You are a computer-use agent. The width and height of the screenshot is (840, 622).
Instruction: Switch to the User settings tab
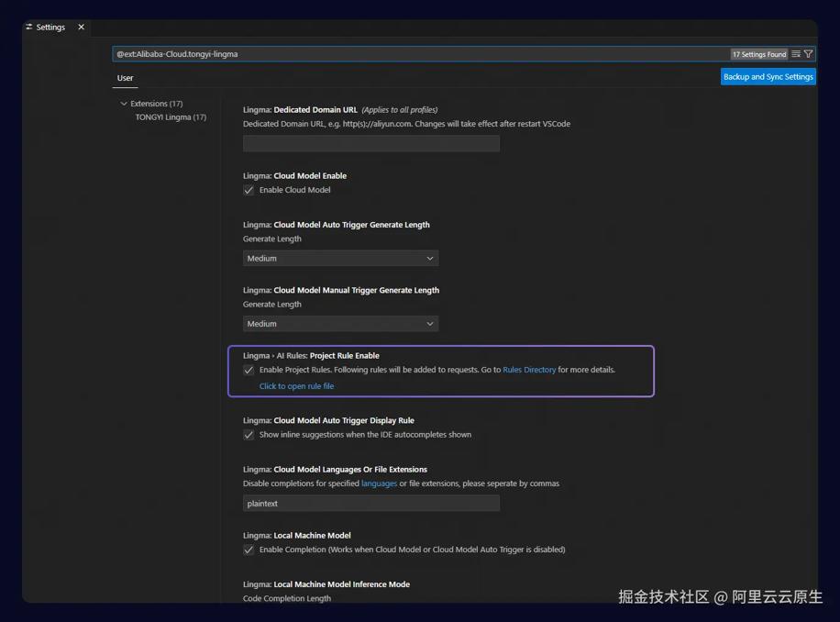[126, 78]
